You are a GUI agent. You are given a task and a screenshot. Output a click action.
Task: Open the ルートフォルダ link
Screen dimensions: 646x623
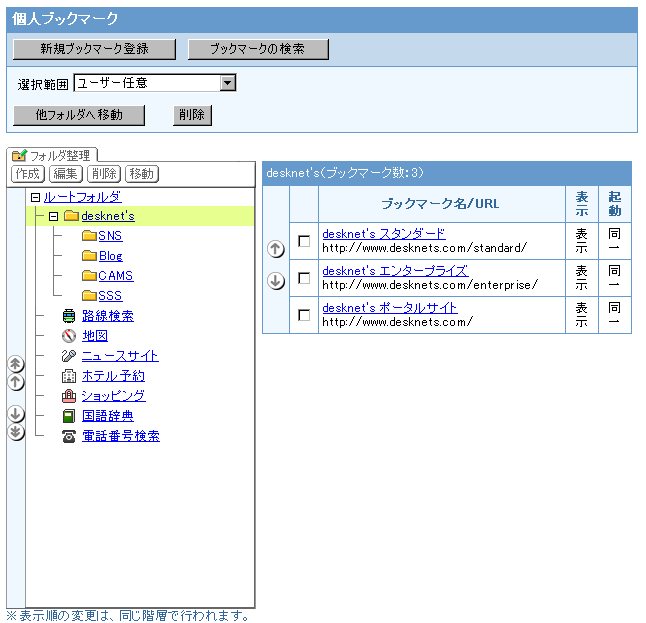click(x=82, y=197)
